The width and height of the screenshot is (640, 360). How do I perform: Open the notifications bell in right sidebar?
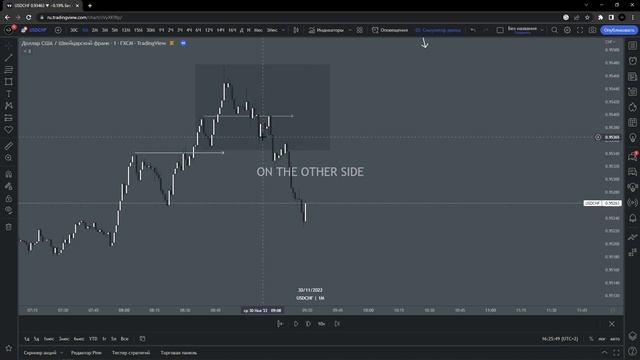tap(633, 218)
